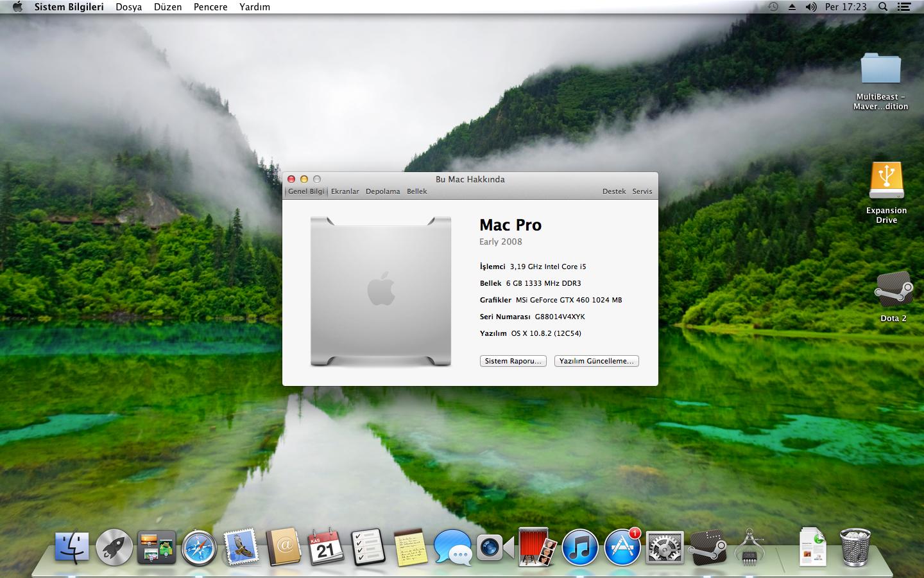Open the Trash in the Dock
The width and height of the screenshot is (924, 578).
tap(855, 547)
